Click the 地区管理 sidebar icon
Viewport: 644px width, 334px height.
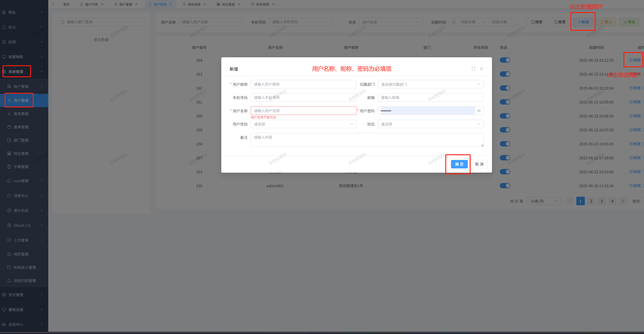click(9, 254)
